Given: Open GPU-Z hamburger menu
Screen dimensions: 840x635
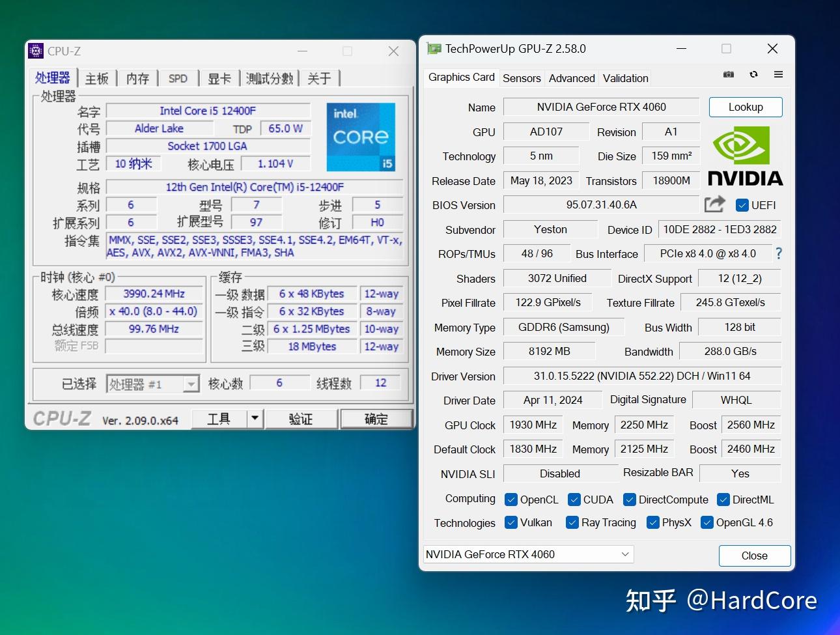Looking at the screenshot, I should coord(778,74).
